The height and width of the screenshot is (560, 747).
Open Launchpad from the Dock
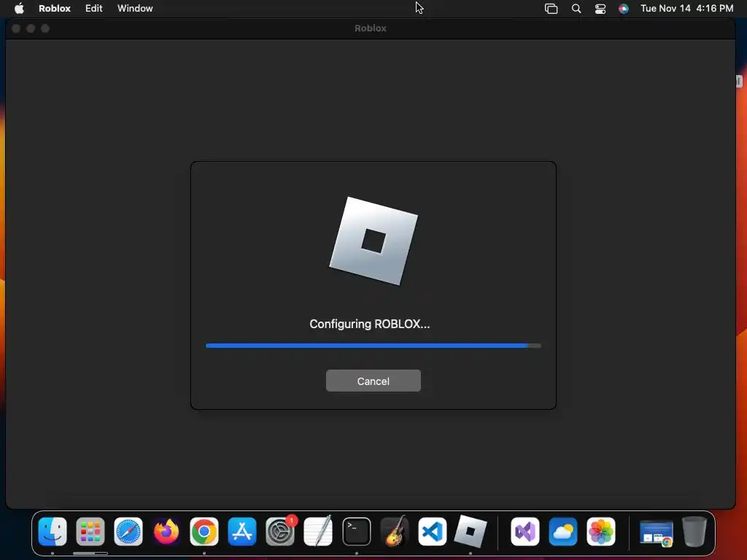coord(90,532)
